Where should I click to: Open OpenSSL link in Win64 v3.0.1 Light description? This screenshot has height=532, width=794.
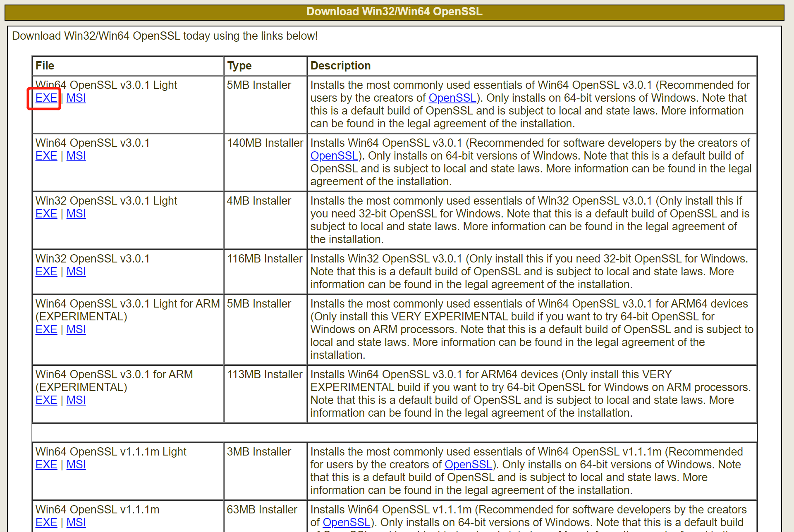click(x=452, y=98)
